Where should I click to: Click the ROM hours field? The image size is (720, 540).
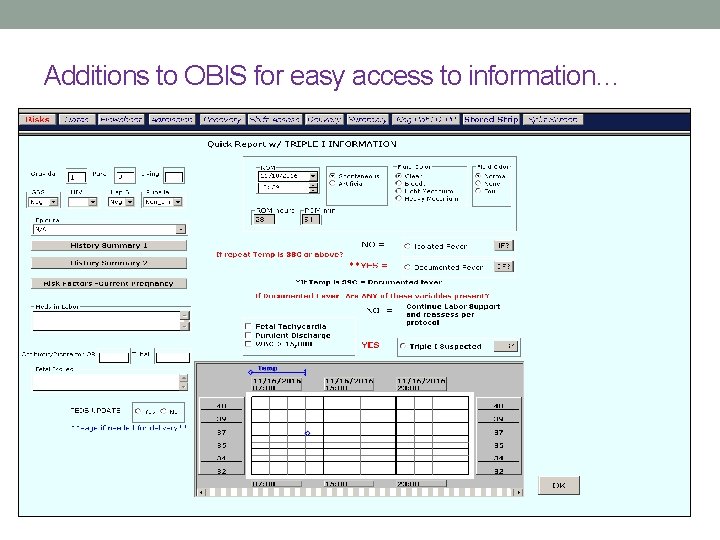[263, 219]
